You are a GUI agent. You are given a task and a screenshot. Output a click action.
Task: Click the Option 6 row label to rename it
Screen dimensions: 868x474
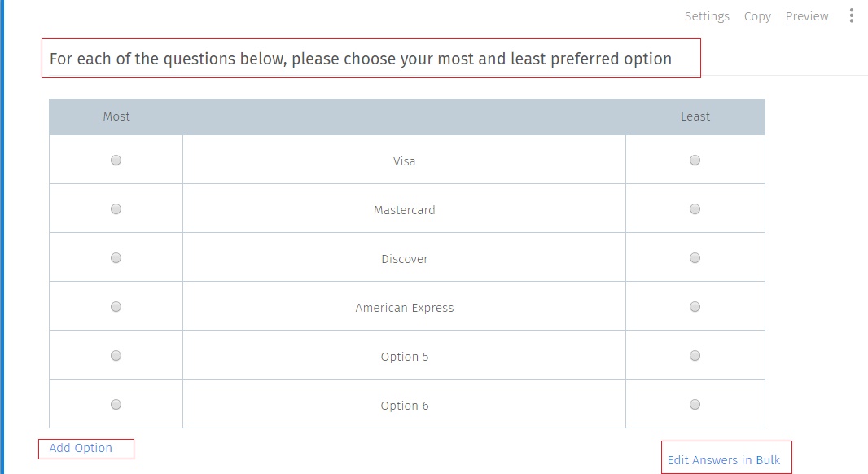[x=405, y=405]
